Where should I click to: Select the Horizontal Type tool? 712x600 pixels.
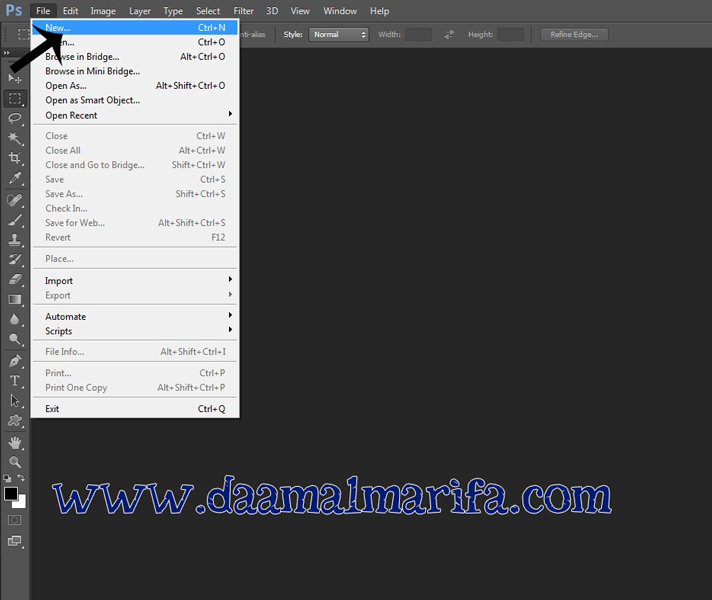[x=15, y=381]
